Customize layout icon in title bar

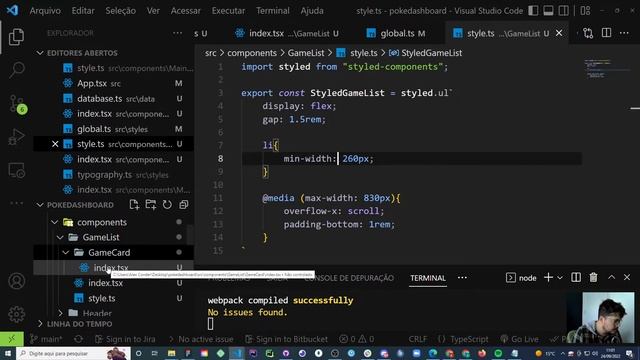point(585,11)
